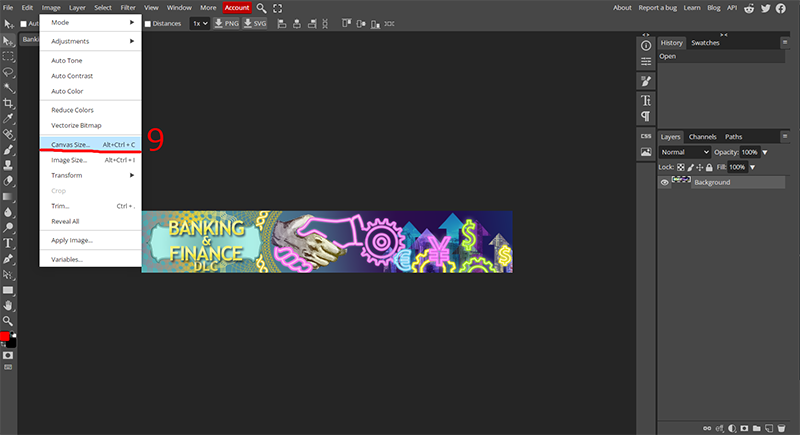This screenshot has width=800, height=435.
Task: Select the Lasso tool
Action: coord(8,72)
